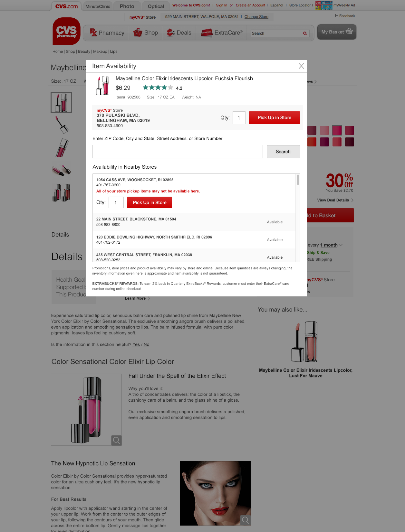The height and width of the screenshot is (532, 405).
Task: Click the CVS pharmacy logo
Action: [x=66, y=31]
